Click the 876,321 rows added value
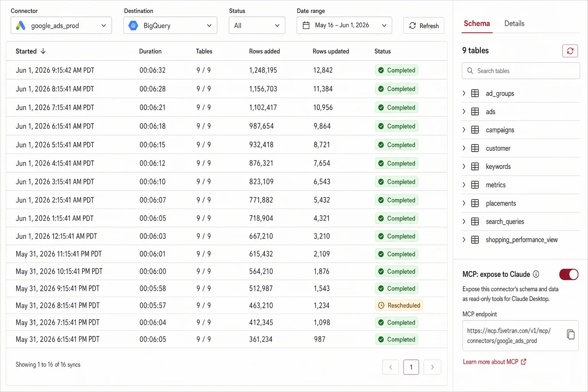This screenshot has width=588, height=392. tap(261, 163)
